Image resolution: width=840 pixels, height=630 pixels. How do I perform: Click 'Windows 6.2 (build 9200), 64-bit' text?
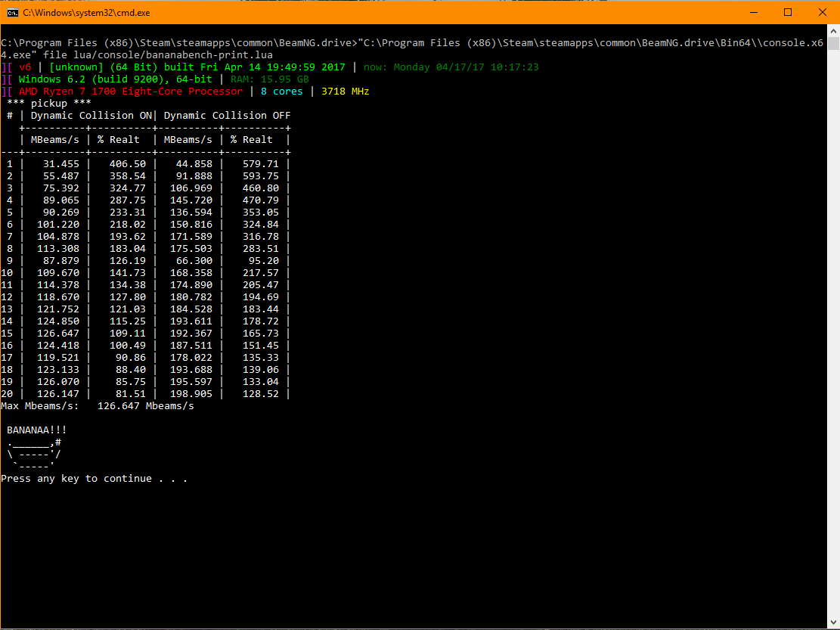pos(115,79)
